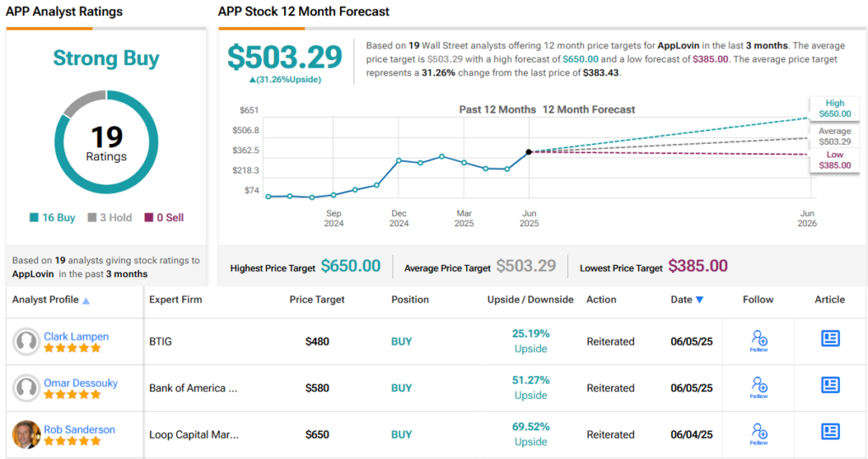Click BUY position in the BTIG row
The image size is (868, 459).
(x=401, y=341)
